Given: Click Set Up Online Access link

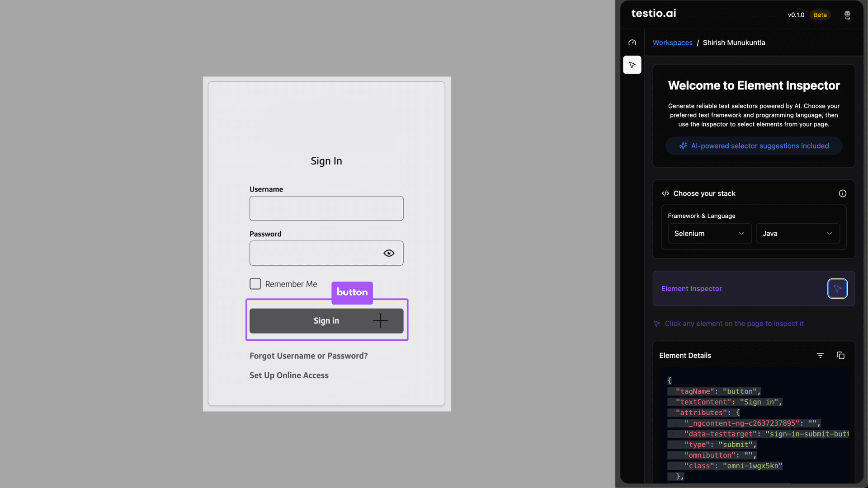Looking at the screenshot, I should (x=289, y=375).
